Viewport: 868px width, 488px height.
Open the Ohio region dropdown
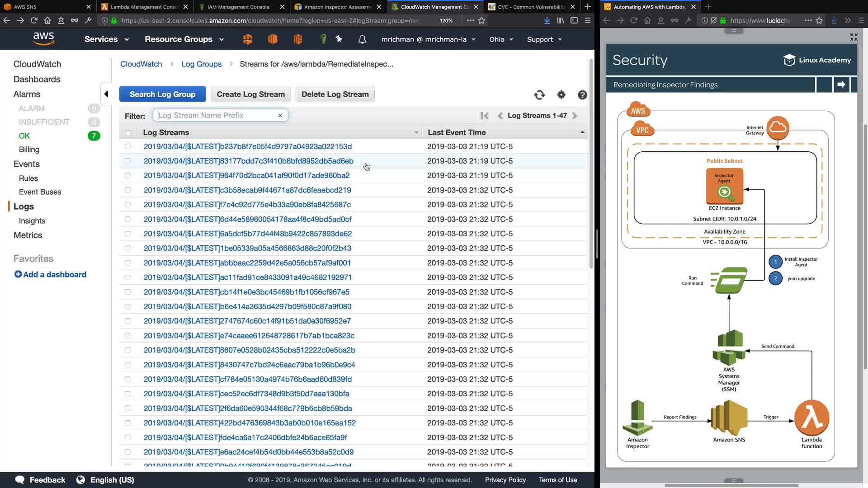coord(501,39)
